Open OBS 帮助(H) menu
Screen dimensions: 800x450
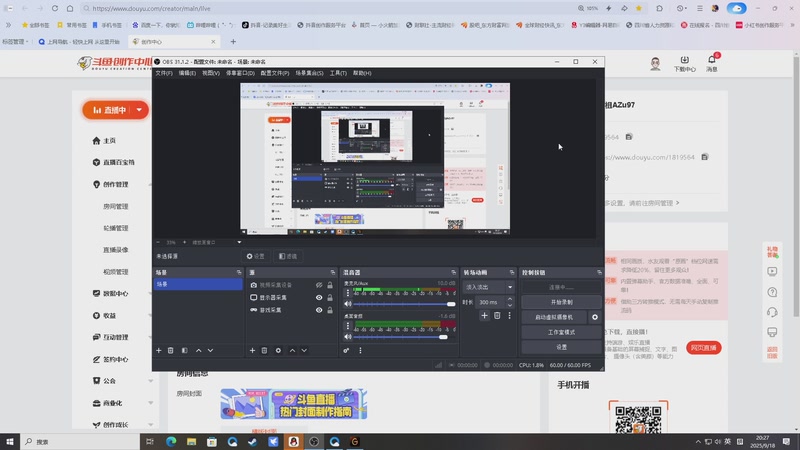tap(362, 73)
